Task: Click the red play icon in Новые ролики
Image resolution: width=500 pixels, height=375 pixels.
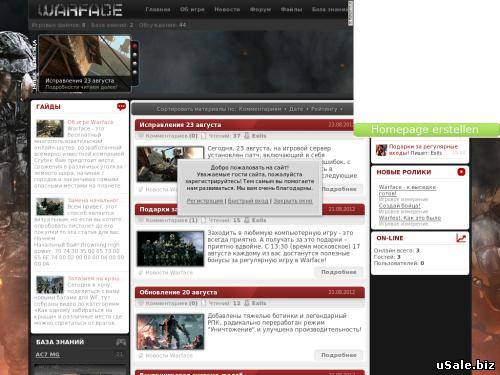Action: 461,172
